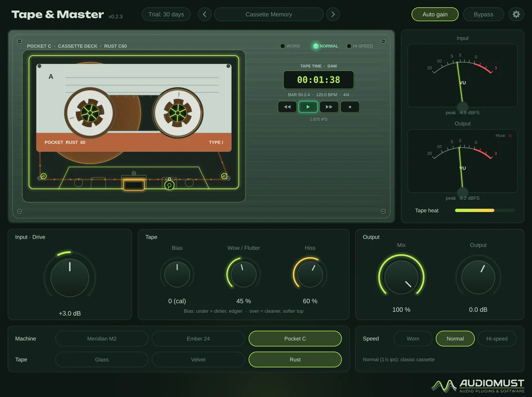The image size is (532, 397).
Task: Click the cassette side A letter
Action: pyautogui.click(x=51, y=76)
